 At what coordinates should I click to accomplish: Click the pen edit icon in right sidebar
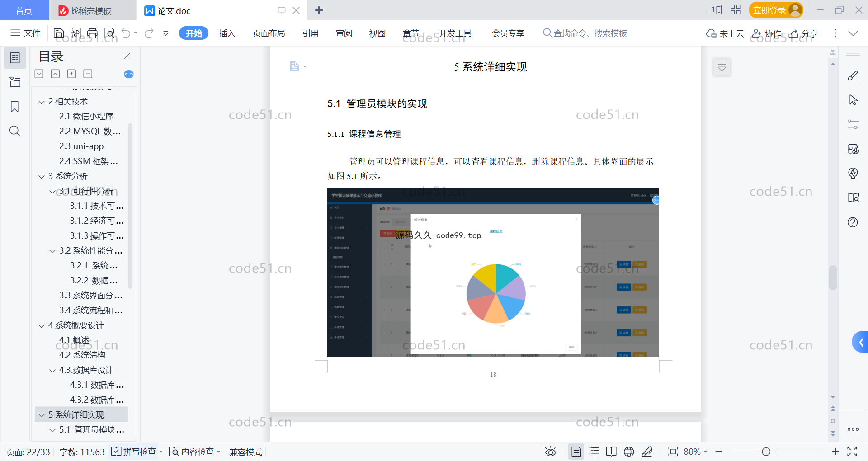tap(853, 75)
